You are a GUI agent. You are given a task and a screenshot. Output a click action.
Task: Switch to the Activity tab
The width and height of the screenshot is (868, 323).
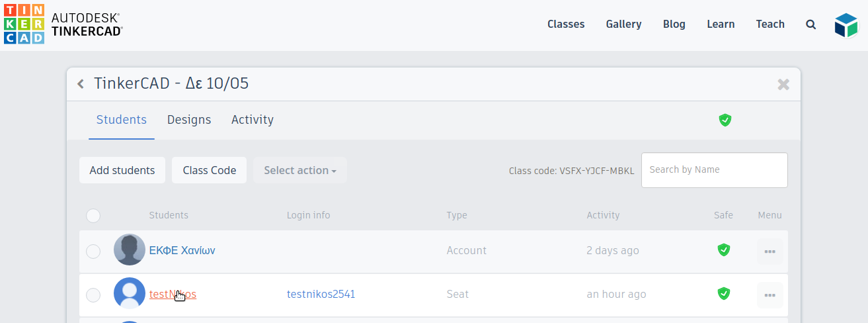[253, 120]
